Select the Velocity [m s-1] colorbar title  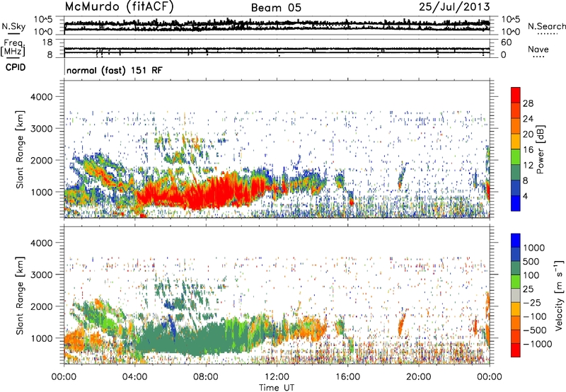559,295
